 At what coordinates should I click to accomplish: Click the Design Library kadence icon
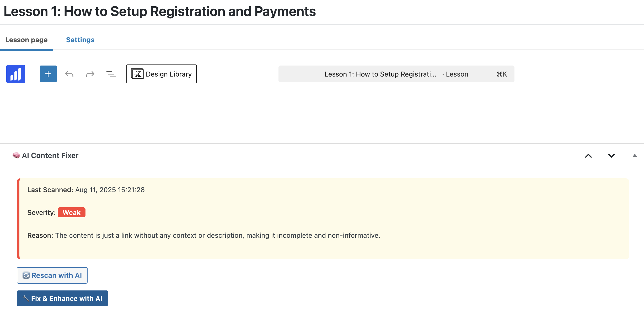pos(137,74)
